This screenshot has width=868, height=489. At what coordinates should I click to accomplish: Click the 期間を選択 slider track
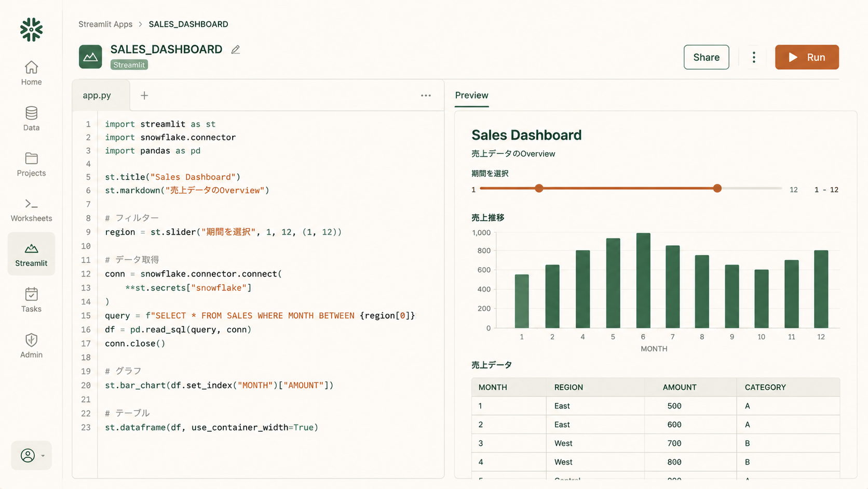pos(631,188)
